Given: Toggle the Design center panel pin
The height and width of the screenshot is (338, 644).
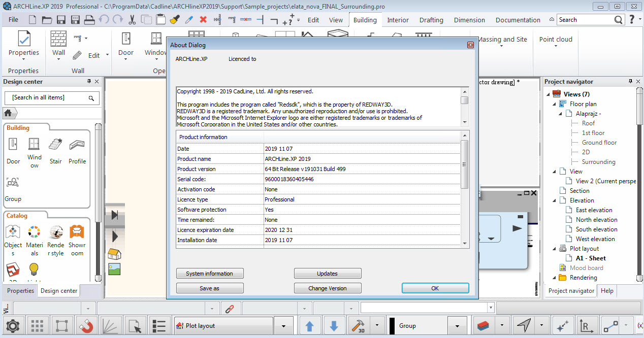Looking at the screenshot, I should click(89, 82).
